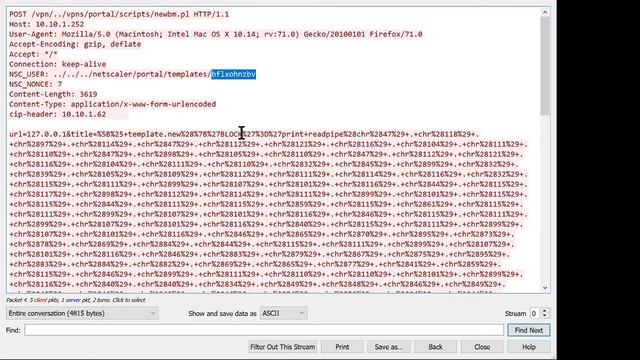Screen dimensions: 640x360
Task: Click the Content-Length: 3619 line
Action: pos(53,94)
